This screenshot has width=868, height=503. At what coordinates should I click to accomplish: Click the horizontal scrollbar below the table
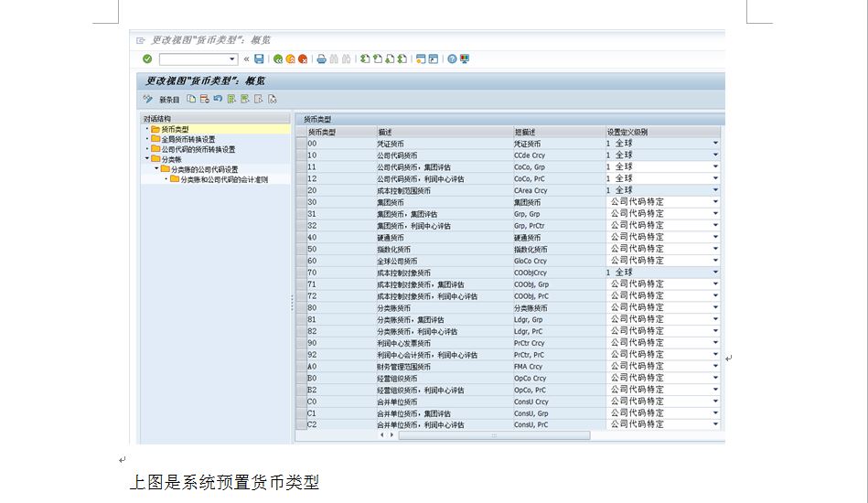[494, 435]
